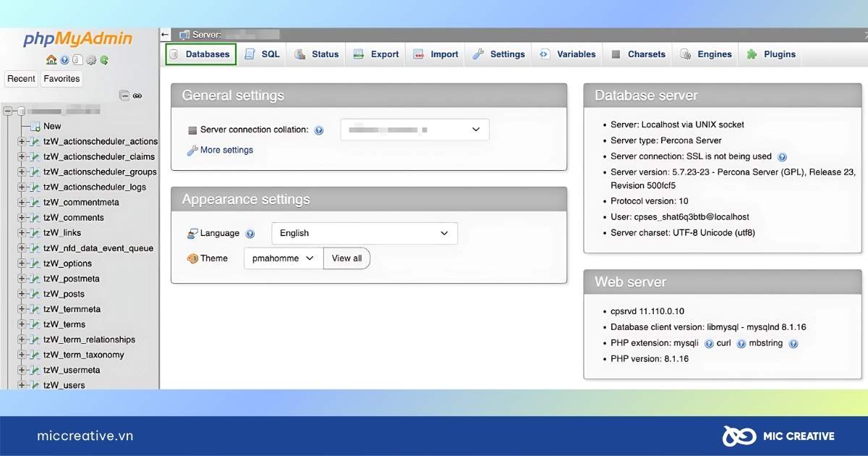This screenshot has height=456, width=868.
Task: Open navigation panel settings gear icon
Action: (91, 60)
